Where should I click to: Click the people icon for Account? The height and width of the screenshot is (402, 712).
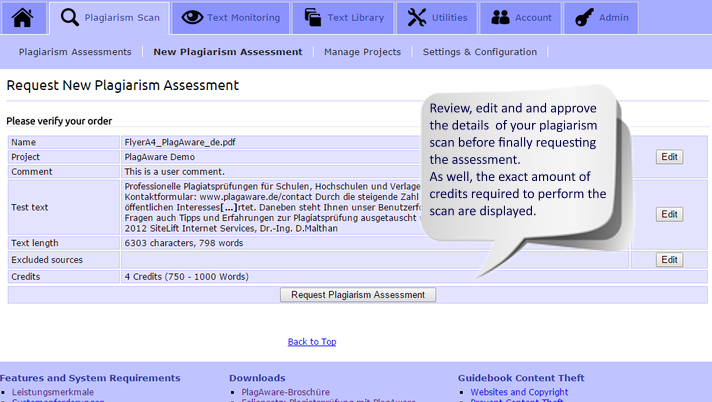(500, 18)
